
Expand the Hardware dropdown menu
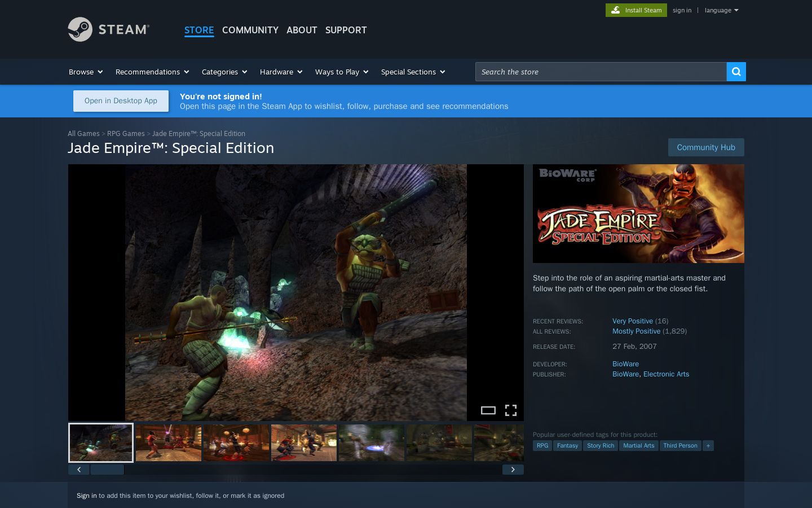click(281, 72)
